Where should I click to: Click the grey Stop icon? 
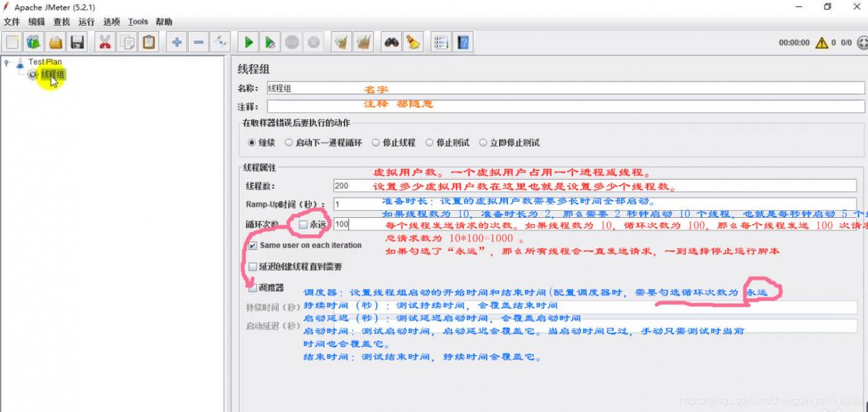(x=292, y=42)
